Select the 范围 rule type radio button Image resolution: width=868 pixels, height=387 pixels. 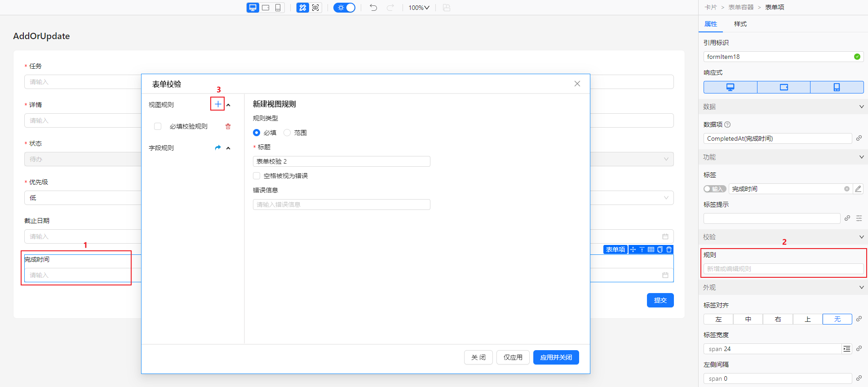click(287, 133)
